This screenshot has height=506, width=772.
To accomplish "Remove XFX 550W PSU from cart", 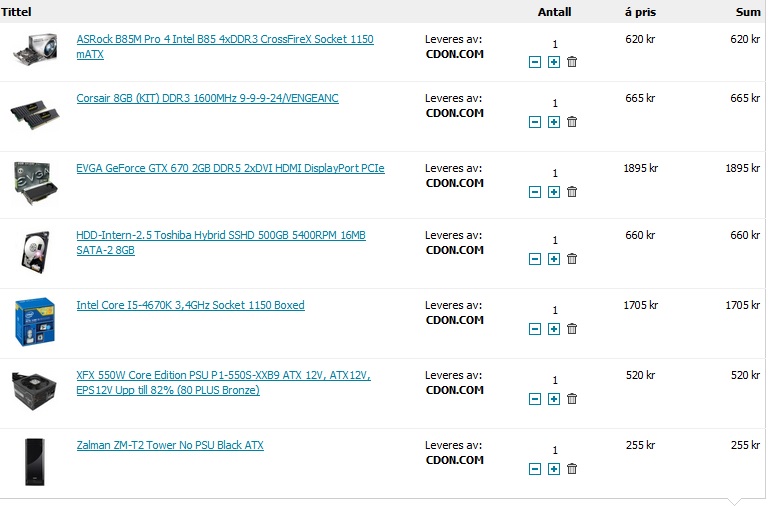I will tap(572, 399).
